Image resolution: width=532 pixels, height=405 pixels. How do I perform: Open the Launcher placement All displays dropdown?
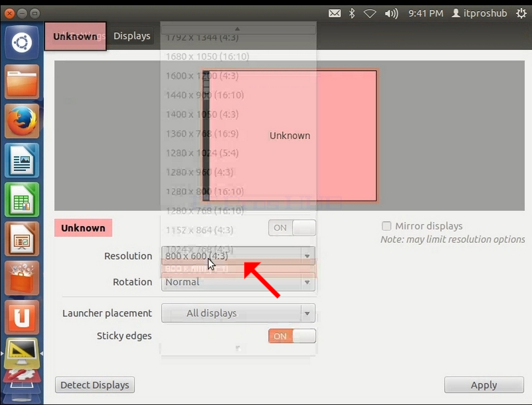238,313
